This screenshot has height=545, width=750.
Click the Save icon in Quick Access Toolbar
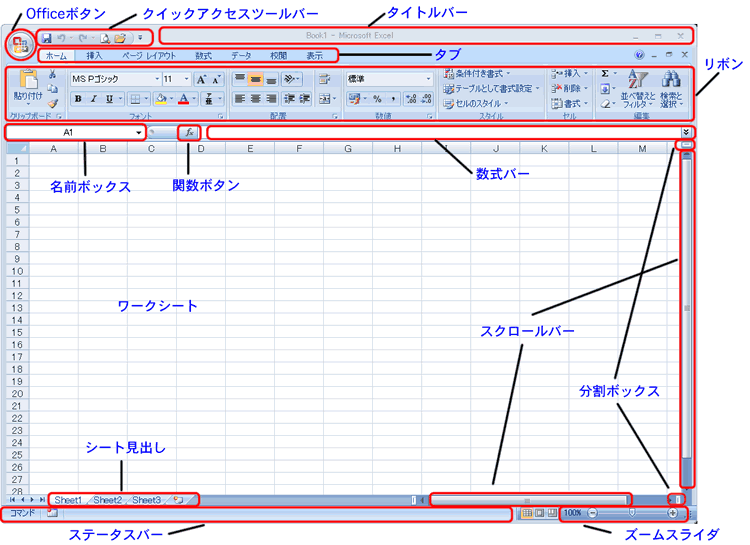click(x=47, y=38)
